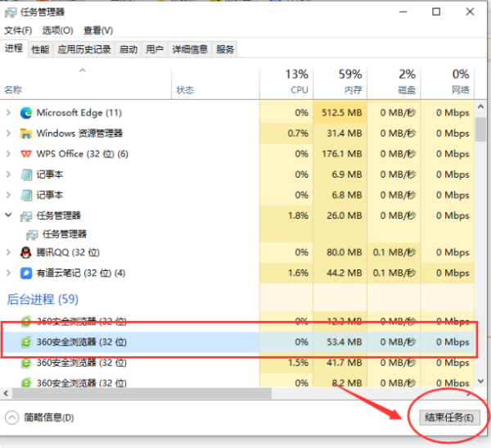Sort by the CPU column header

pos(286,84)
